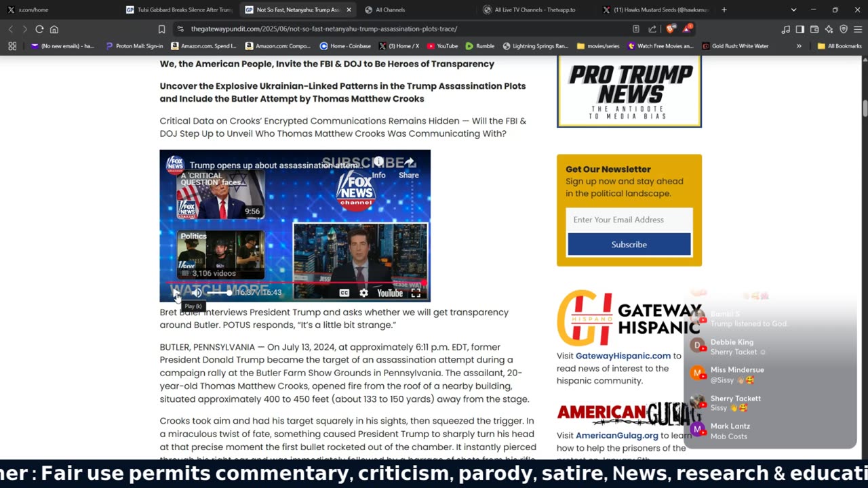Image resolution: width=868 pixels, height=488 pixels.
Task: Open Brave Rewards triangle icon
Action: tap(687, 29)
